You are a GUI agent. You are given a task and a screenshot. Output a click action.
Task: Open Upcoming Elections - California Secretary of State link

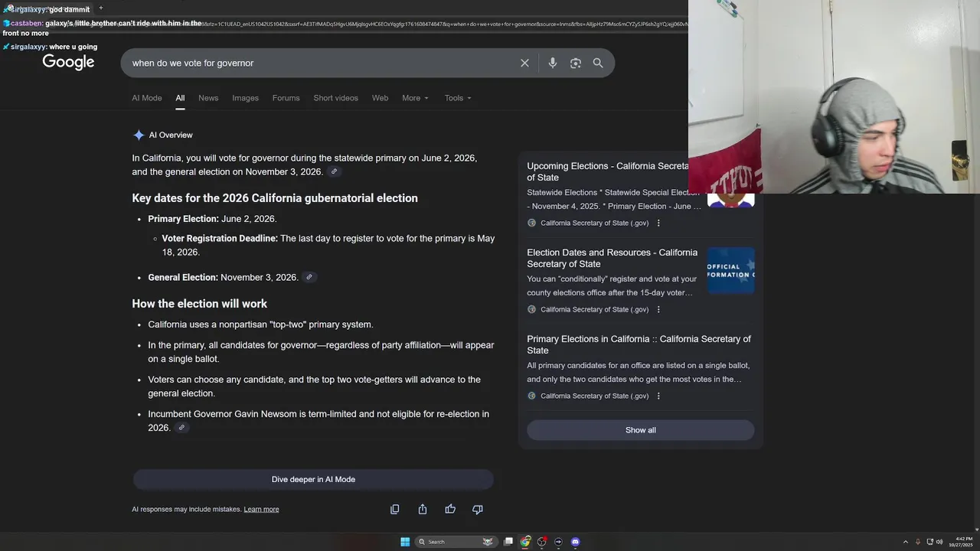(608, 171)
